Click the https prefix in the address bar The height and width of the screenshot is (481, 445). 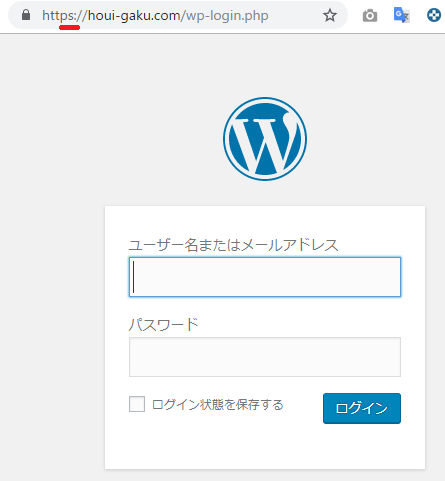(x=59, y=16)
